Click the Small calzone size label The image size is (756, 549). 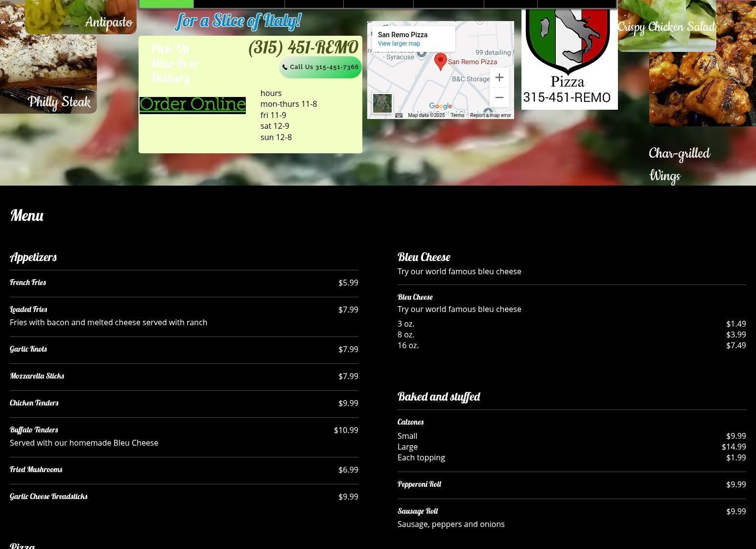click(x=407, y=436)
